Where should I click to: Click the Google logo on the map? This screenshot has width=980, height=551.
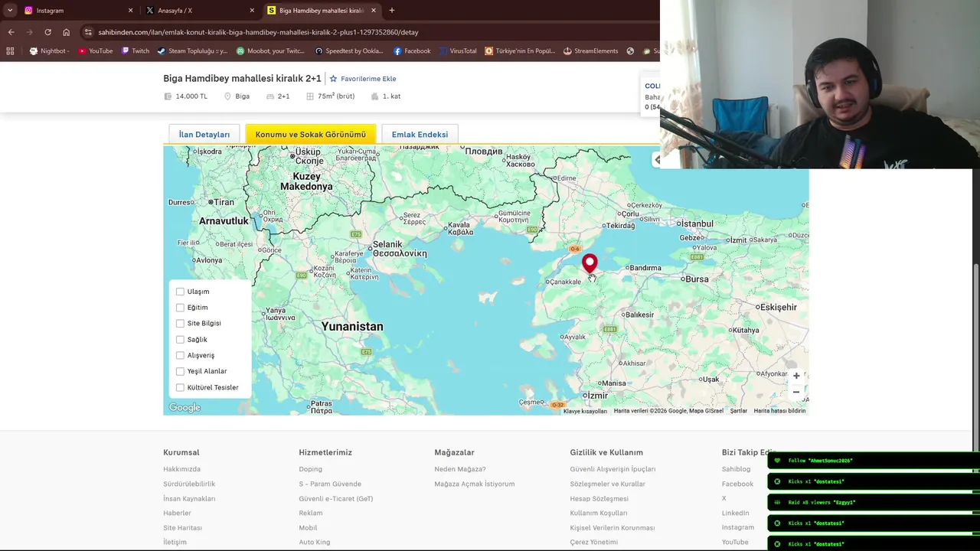185,408
